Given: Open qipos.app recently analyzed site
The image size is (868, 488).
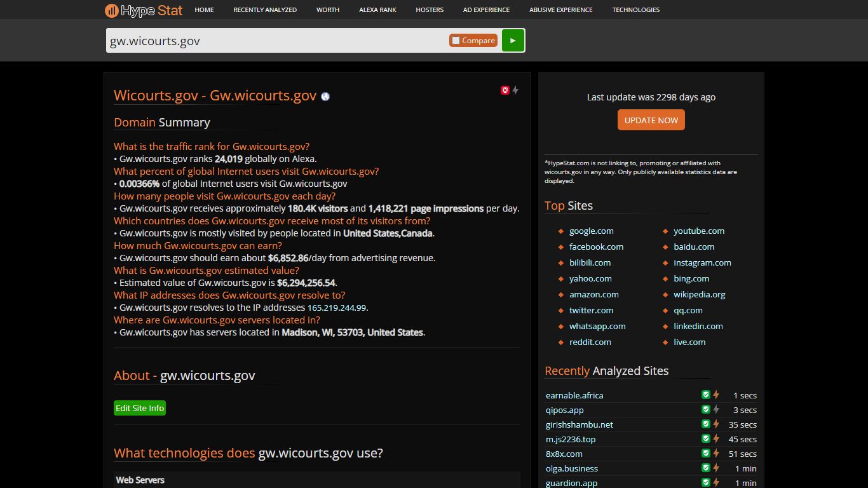Looking at the screenshot, I should (x=565, y=410).
